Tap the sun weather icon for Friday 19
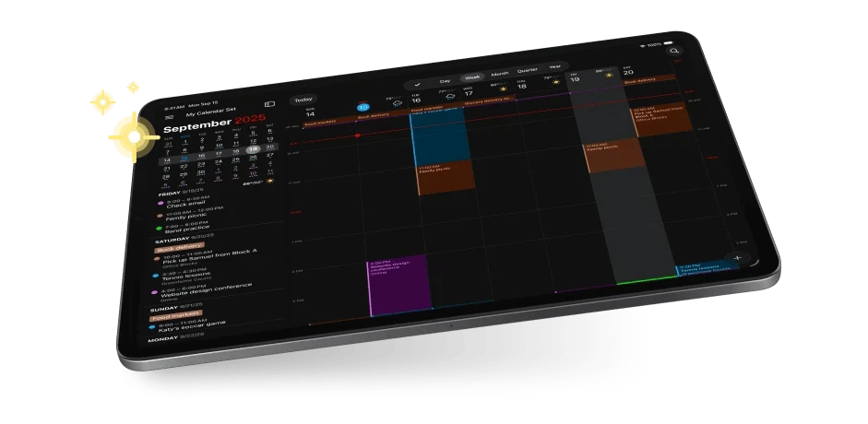 click(x=610, y=75)
